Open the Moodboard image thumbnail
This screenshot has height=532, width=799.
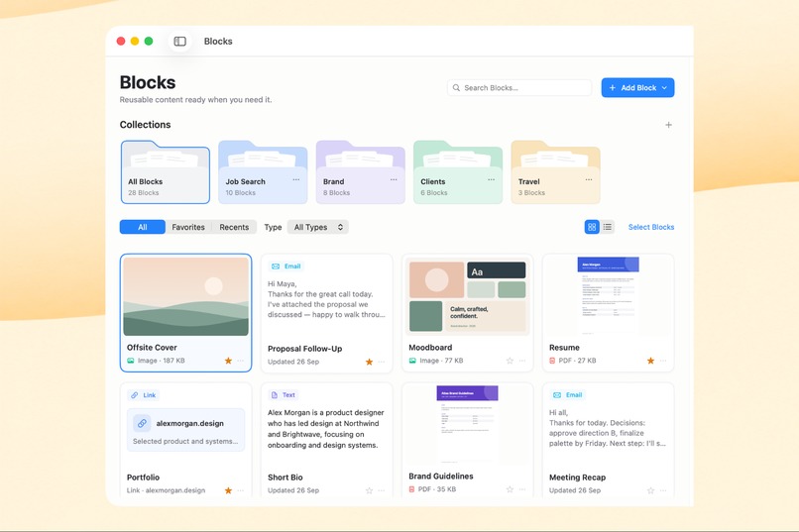(x=468, y=296)
